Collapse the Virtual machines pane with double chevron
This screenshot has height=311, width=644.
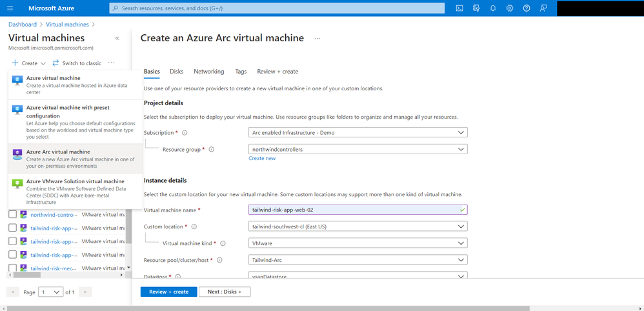pyautogui.click(x=117, y=38)
